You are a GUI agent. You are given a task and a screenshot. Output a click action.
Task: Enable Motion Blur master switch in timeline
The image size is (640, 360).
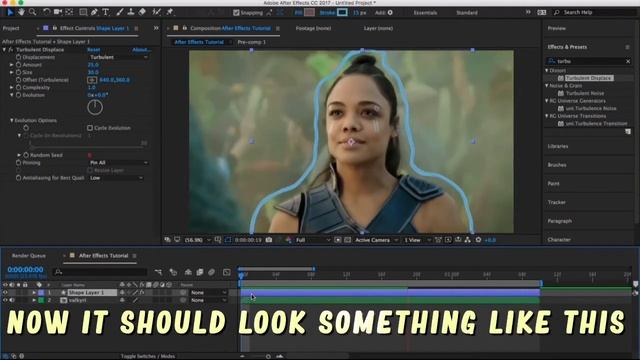pyautogui.click(x=211, y=272)
